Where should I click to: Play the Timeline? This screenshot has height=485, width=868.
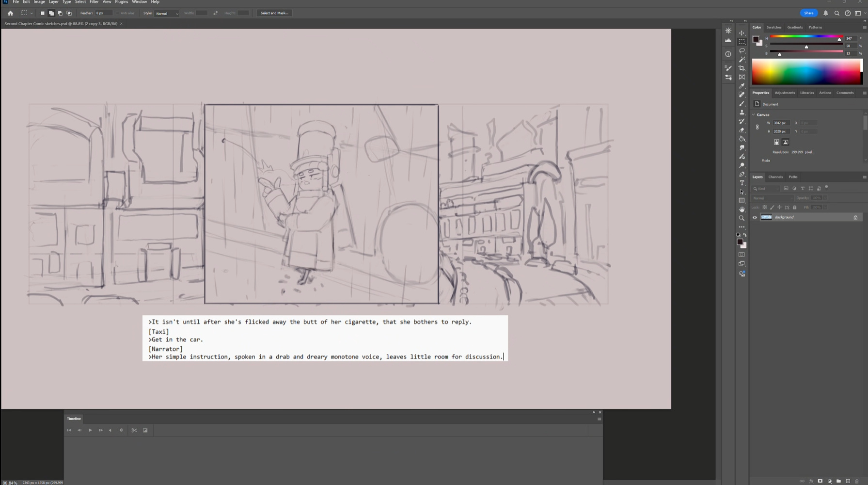[90, 430]
